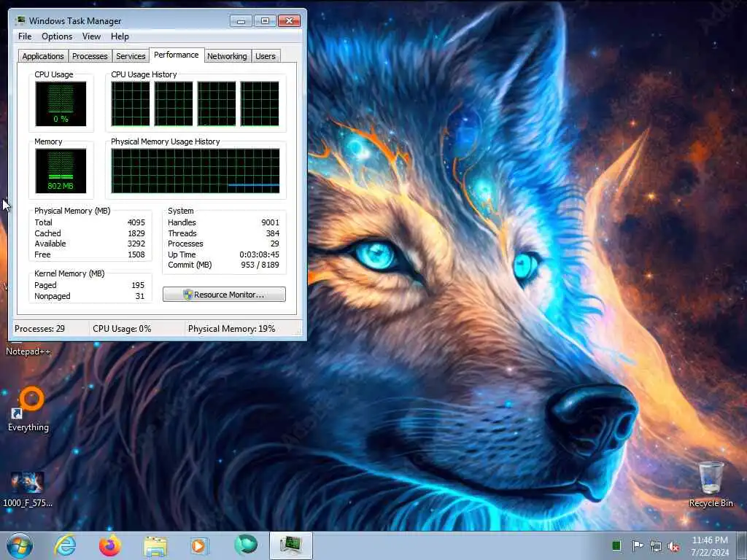Click the Handles value 9001

coord(270,222)
